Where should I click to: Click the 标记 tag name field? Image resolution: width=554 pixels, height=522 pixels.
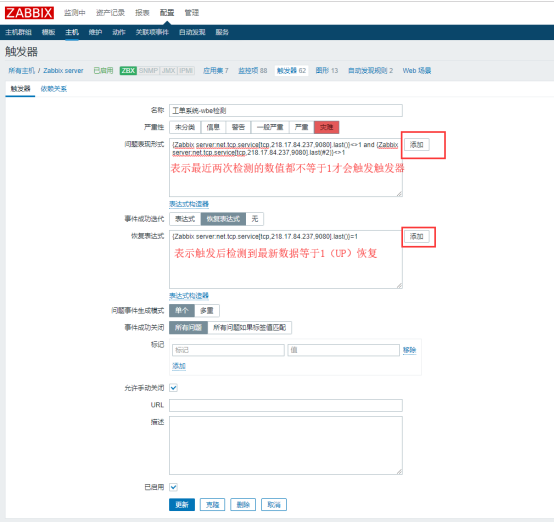click(228, 350)
